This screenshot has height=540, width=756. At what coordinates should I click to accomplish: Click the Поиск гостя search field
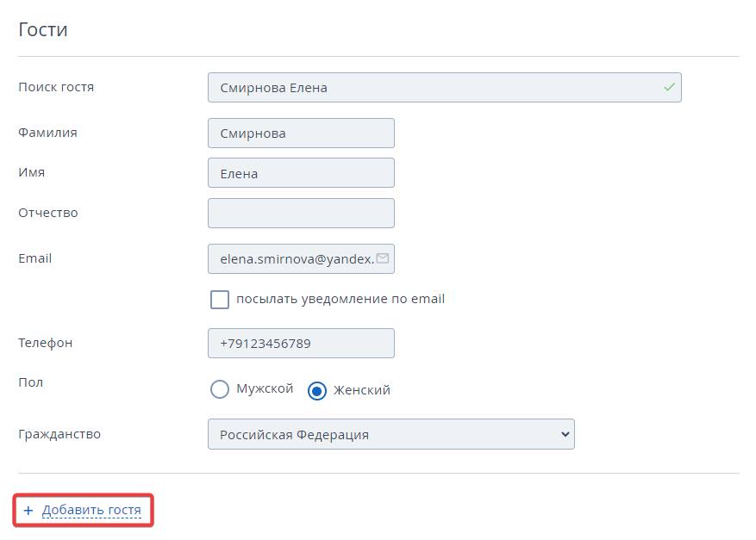pyautogui.click(x=445, y=87)
